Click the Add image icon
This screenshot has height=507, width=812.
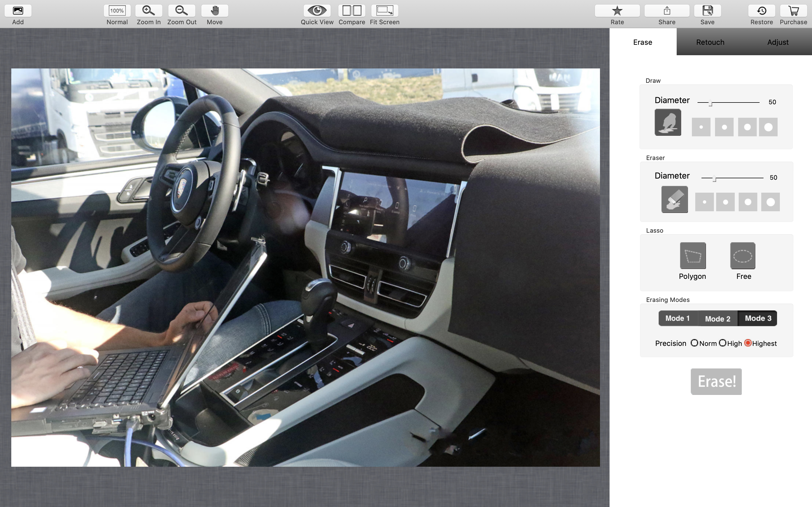[x=18, y=11]
